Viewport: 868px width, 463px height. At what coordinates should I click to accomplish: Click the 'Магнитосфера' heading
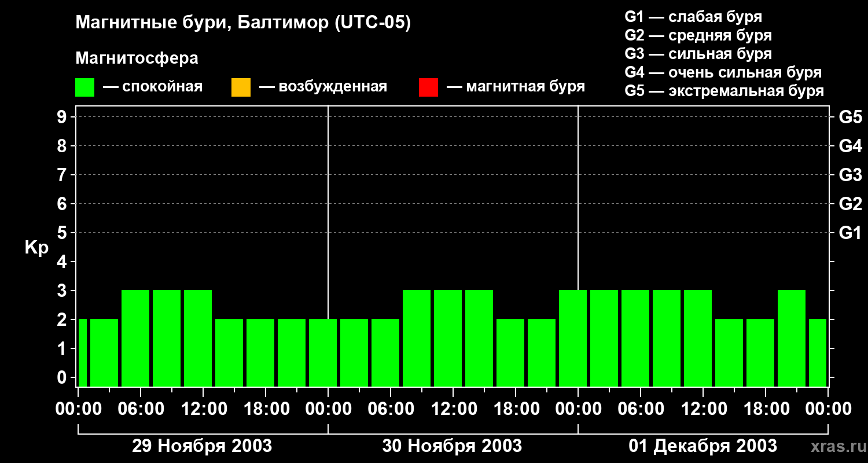tap(137, 58)
